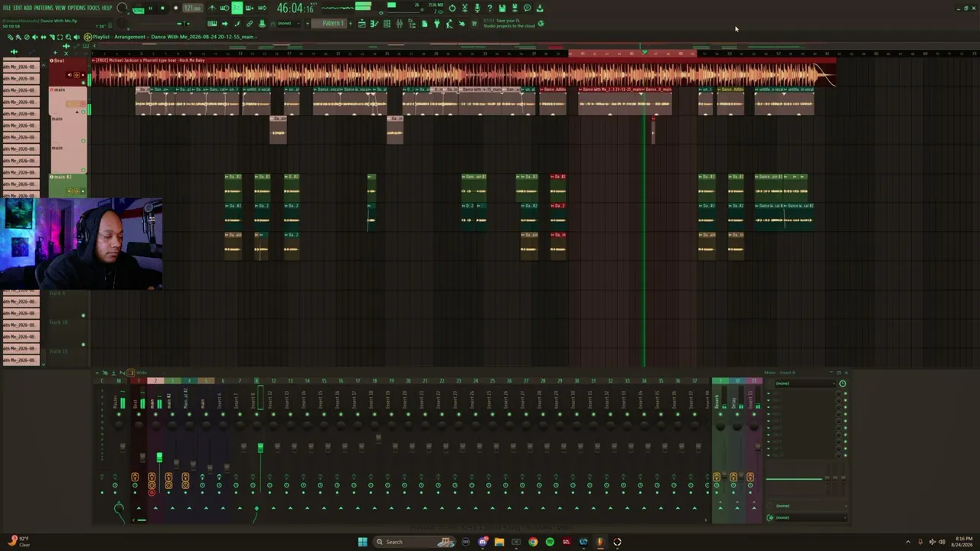980x551 pixels.
Task: Click the taskbar Search box
Action: (414, 542)
